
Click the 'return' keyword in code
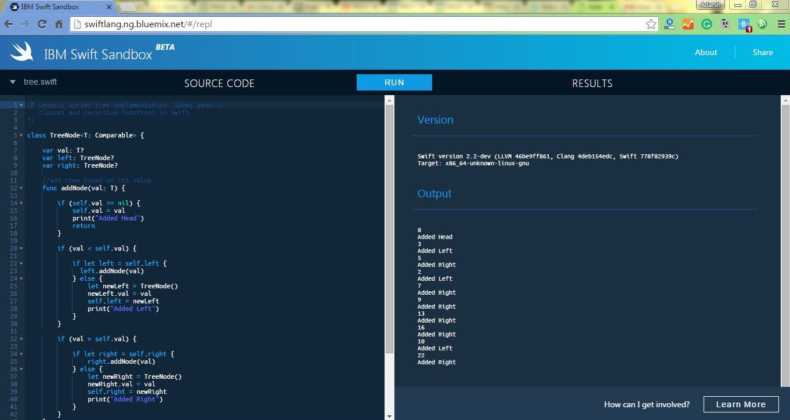84,226
